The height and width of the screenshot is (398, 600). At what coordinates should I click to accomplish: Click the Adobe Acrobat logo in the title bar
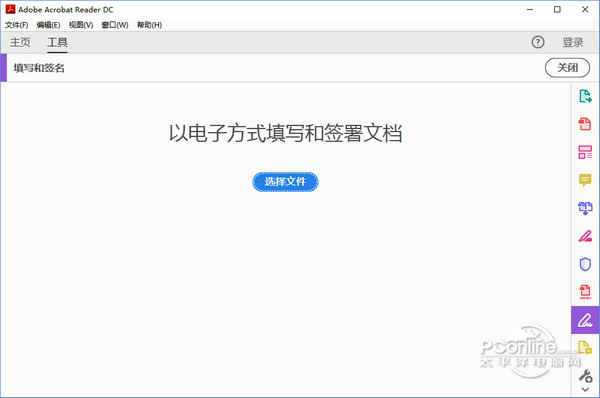(x=10, y=9)
